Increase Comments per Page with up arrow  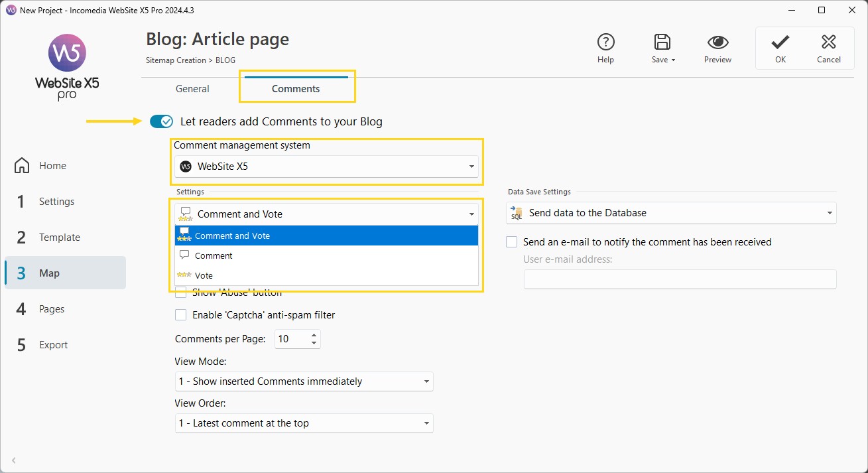coord(314,335)
